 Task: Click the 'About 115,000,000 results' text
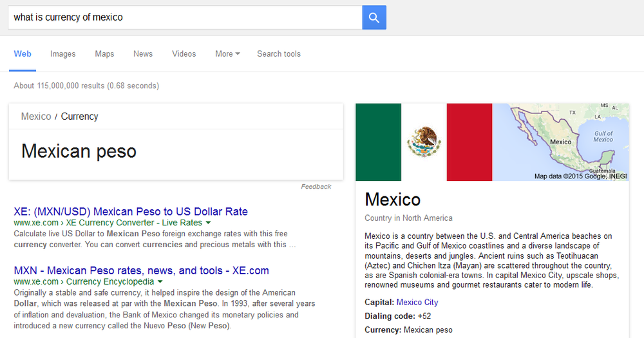click(86, 86)
